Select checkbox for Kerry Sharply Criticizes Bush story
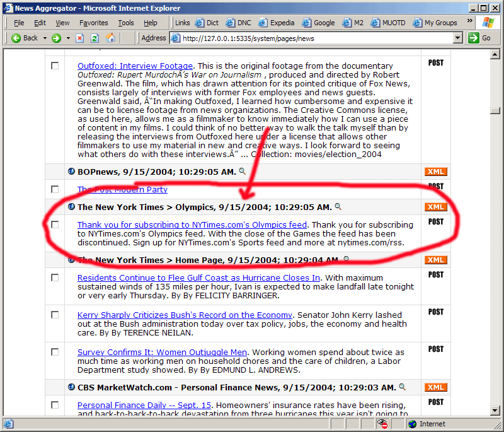This screenshot has height=432, width=504. [55, 315]
